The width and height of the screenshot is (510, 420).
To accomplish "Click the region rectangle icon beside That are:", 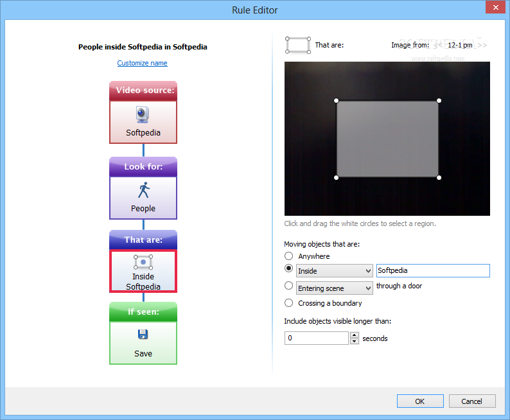I will (298, 45).
